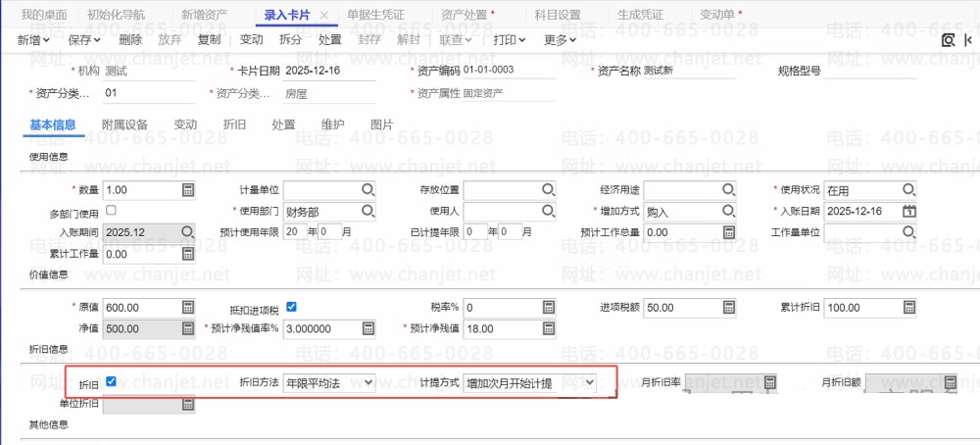980x445 pixels.
Task: Click search icon in 工作量单位 field
Action: (909, 232)
